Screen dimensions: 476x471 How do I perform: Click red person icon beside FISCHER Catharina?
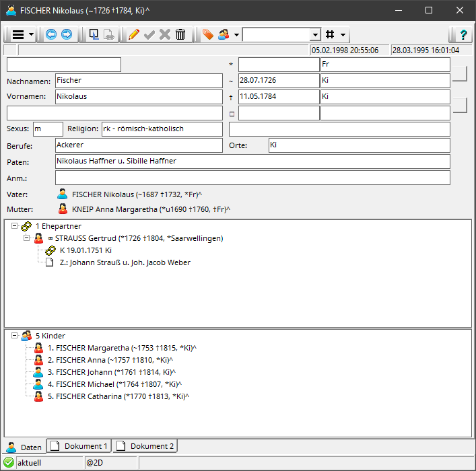pyautogui.click(x=38, y=396)
